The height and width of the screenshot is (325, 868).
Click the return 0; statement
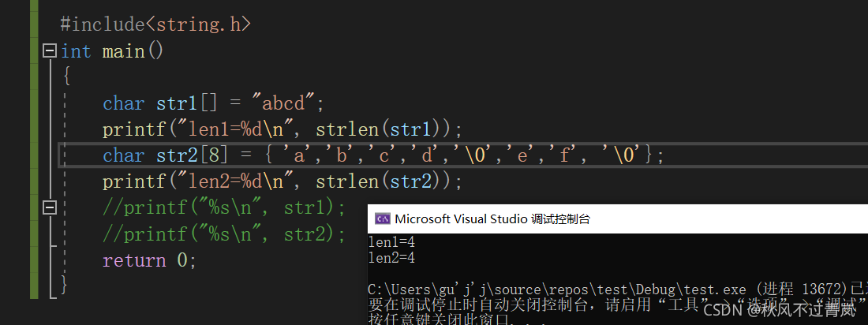(149, 260)
